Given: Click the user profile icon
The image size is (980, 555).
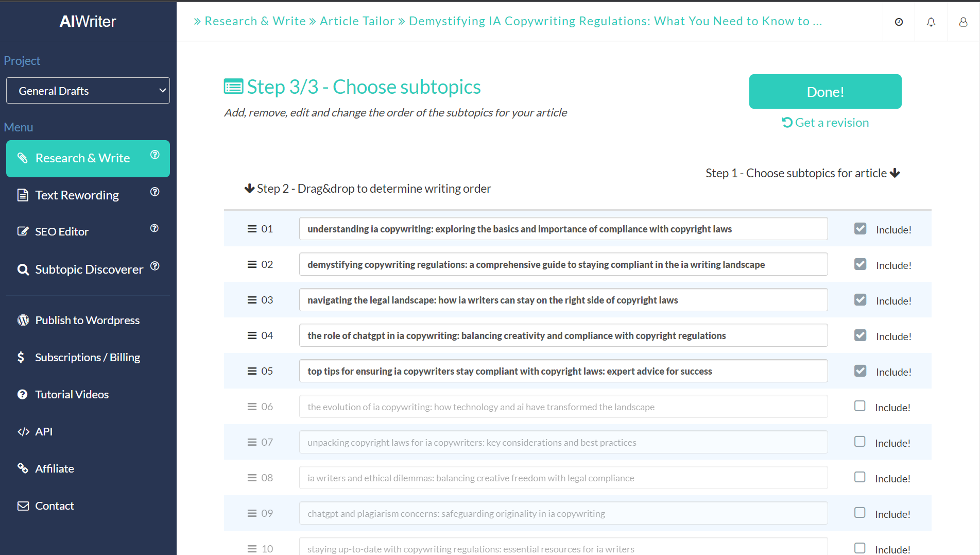Looking at the screenshot, I should coord(963,22).
